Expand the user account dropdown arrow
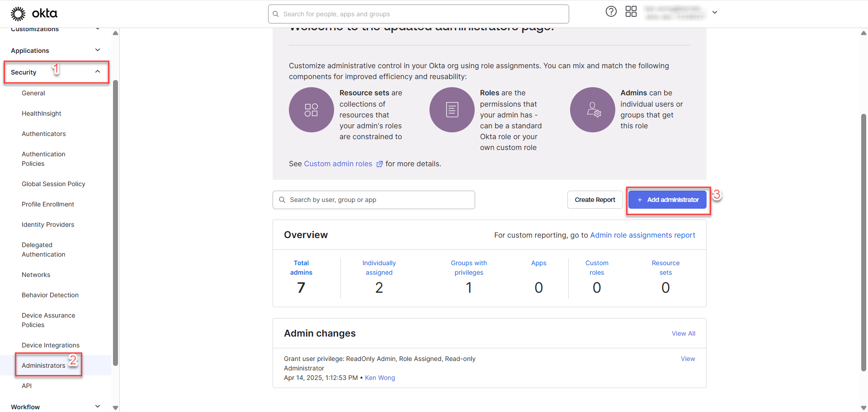This screenshot has height=412, width=868. click(x=715, y=13)
